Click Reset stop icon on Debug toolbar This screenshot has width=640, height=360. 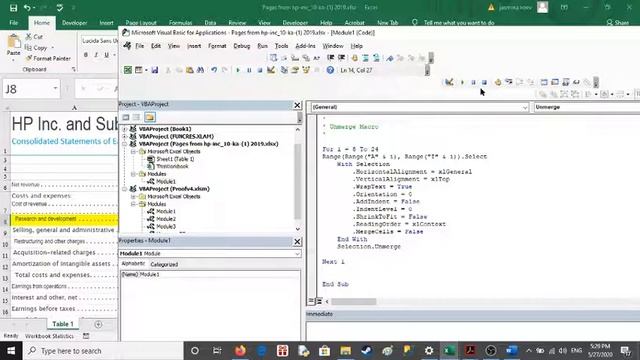pyautogui.click(x=484, y=82)
